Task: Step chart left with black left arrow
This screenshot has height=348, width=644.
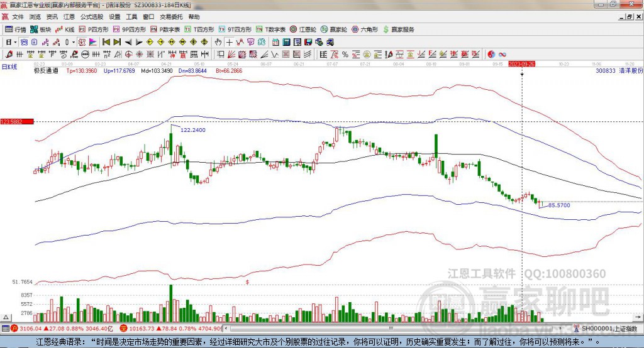Action: click(x=128, y=42)
